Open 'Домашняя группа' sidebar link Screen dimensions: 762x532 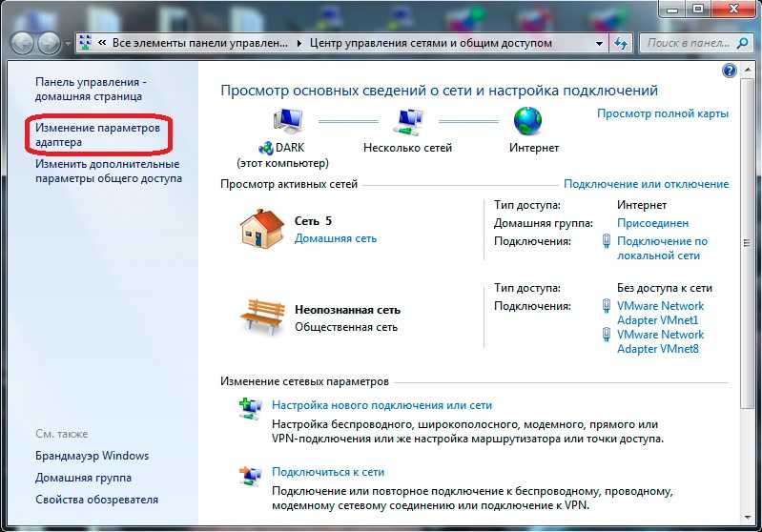(83, 478)
